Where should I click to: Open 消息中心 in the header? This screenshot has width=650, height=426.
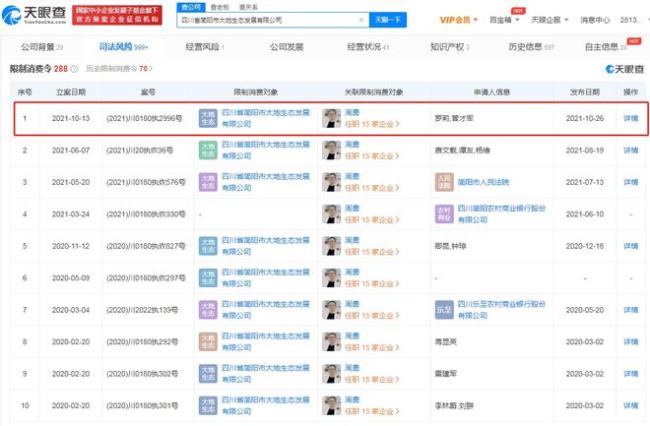[595, 20]
